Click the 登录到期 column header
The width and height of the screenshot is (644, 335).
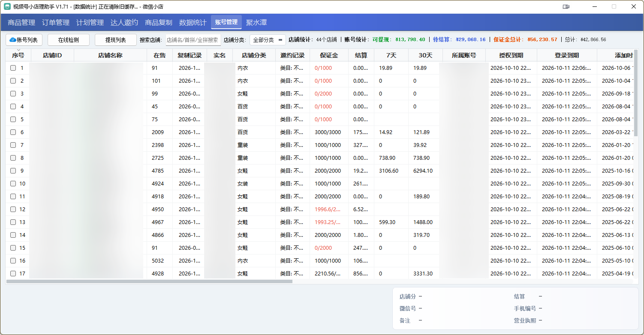click(567, 55)
